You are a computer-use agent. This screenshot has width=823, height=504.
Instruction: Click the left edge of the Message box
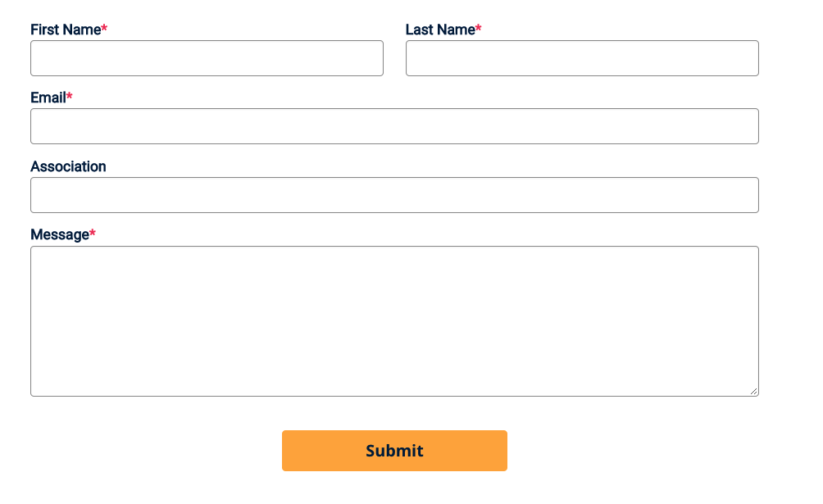(x=31, y=320)
